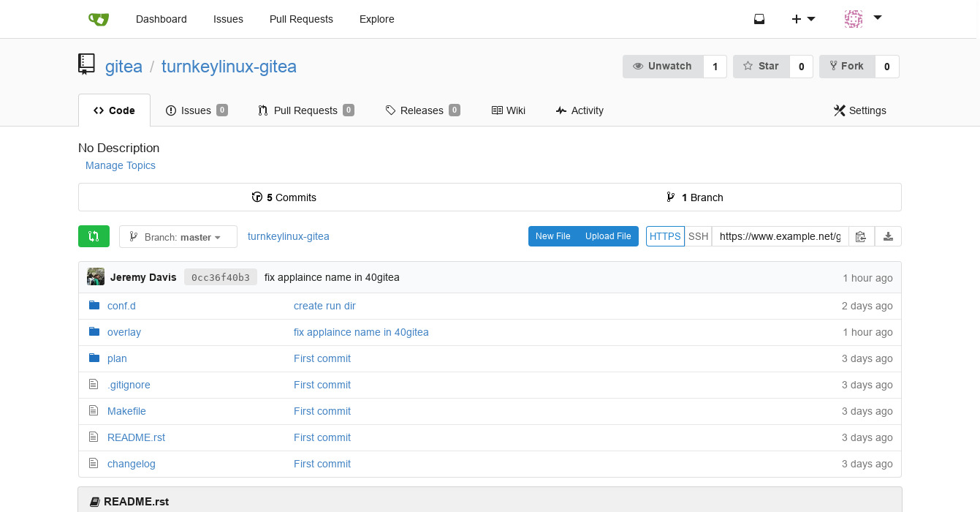Open the Wiki tab
The height and width of the screenshot is (512, 980).
509,110
